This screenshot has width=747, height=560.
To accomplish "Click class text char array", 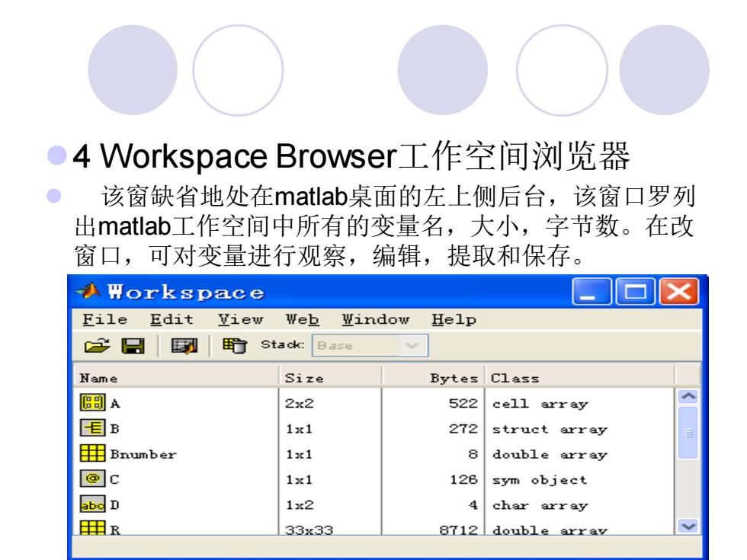I will point(540,505).
